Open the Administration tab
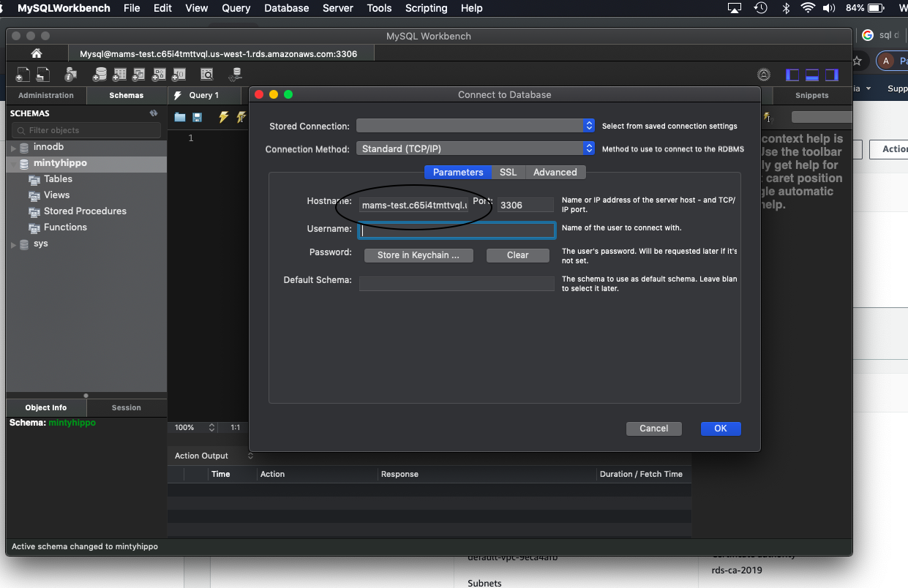 point(46,95)
